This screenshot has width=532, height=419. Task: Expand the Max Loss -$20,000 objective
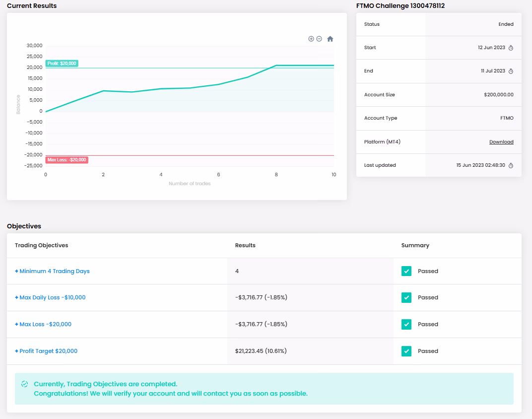(x=43, y=324)
